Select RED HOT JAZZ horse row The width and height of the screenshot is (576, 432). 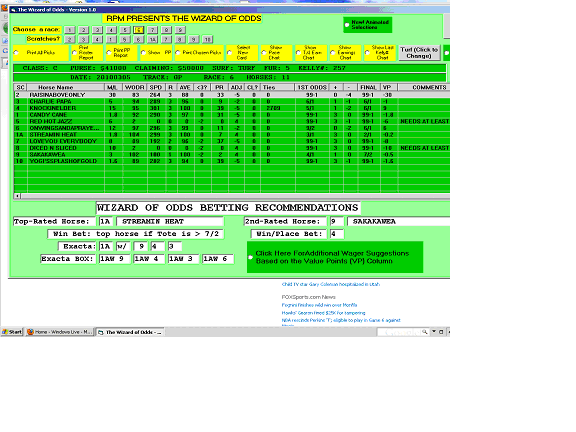pos(232,121)
